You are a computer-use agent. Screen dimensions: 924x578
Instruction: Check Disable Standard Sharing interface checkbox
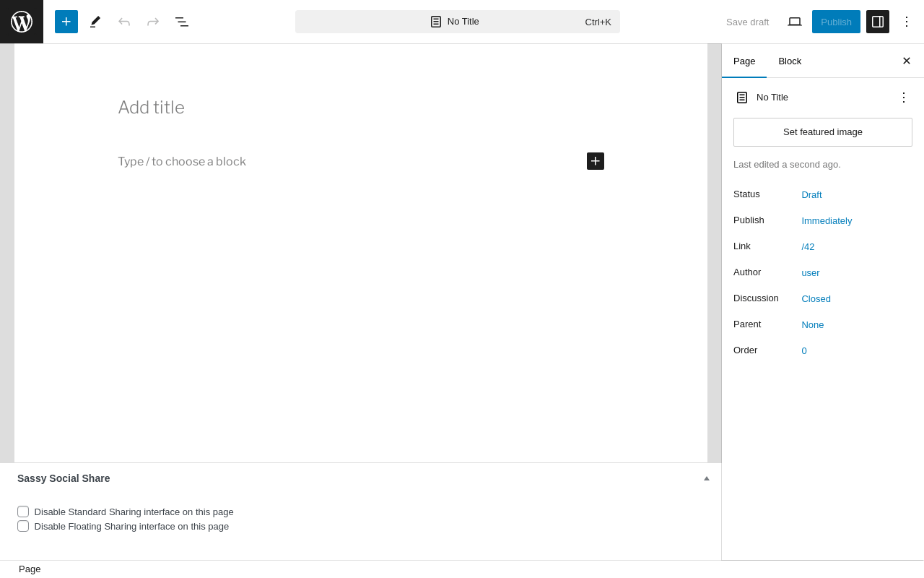pyautogui.click(x=23, y=512)
